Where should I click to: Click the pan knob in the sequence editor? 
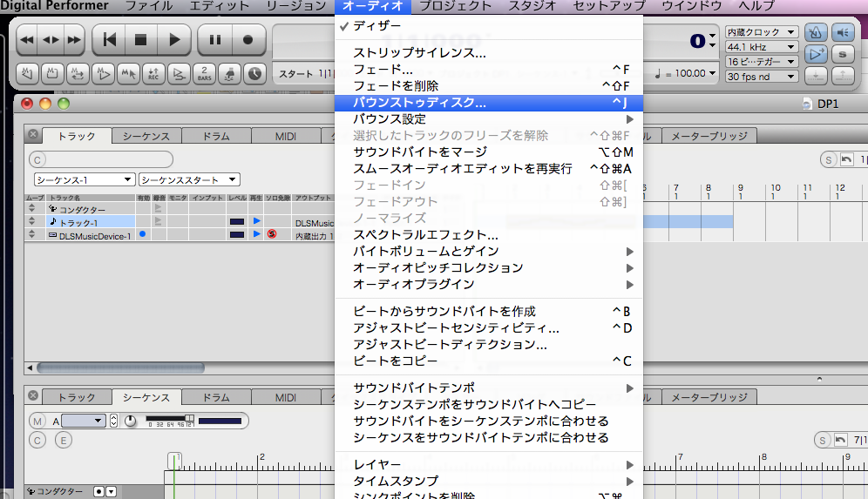130,421
